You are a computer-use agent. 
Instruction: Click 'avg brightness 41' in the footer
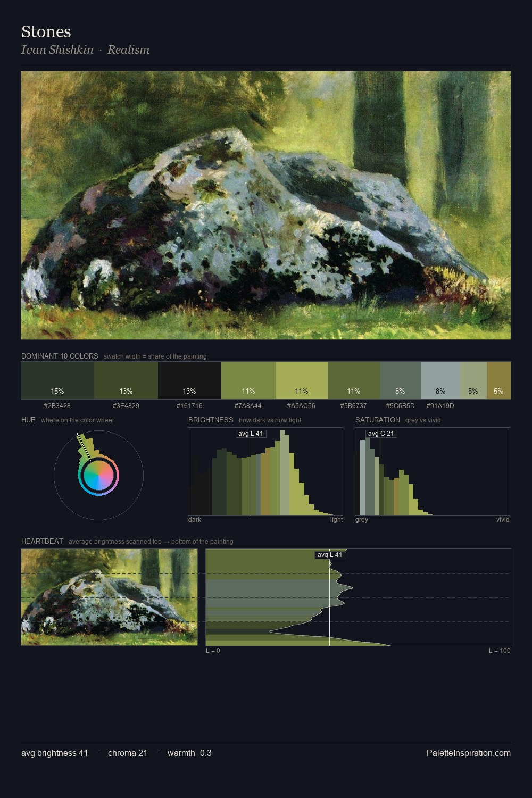pos(55,753)
